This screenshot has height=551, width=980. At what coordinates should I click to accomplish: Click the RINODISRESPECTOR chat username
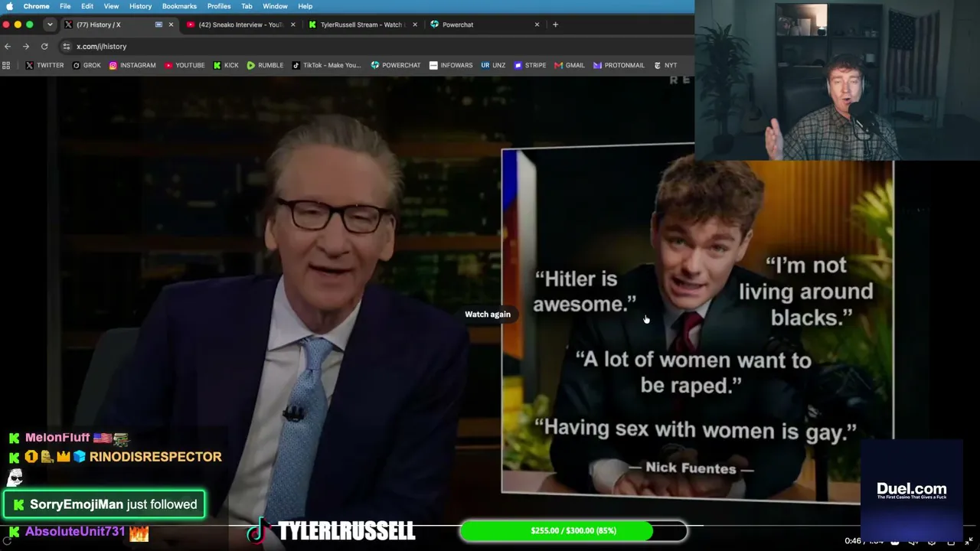[x=155, y=457]
